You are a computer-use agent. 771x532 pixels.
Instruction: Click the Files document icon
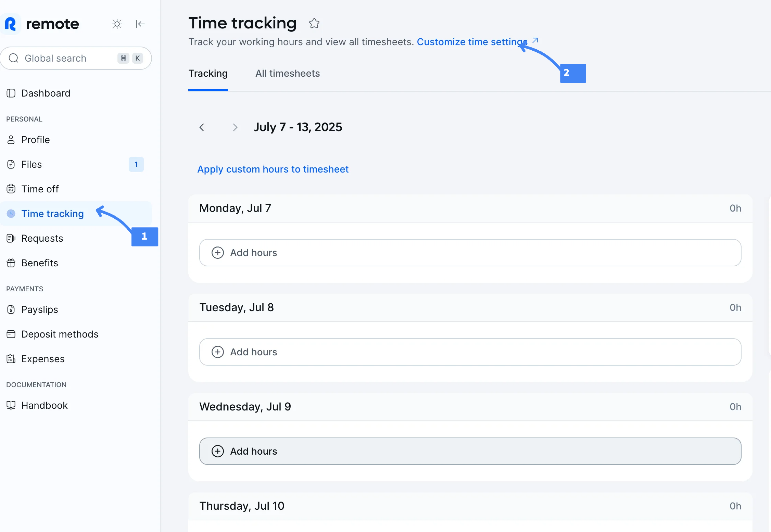point(11,164)
